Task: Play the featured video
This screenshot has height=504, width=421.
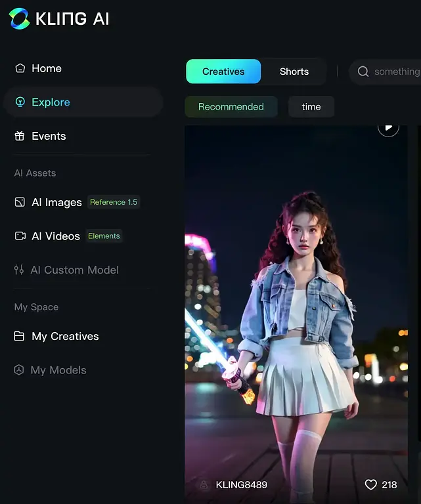Action: [x=388, y=127]
